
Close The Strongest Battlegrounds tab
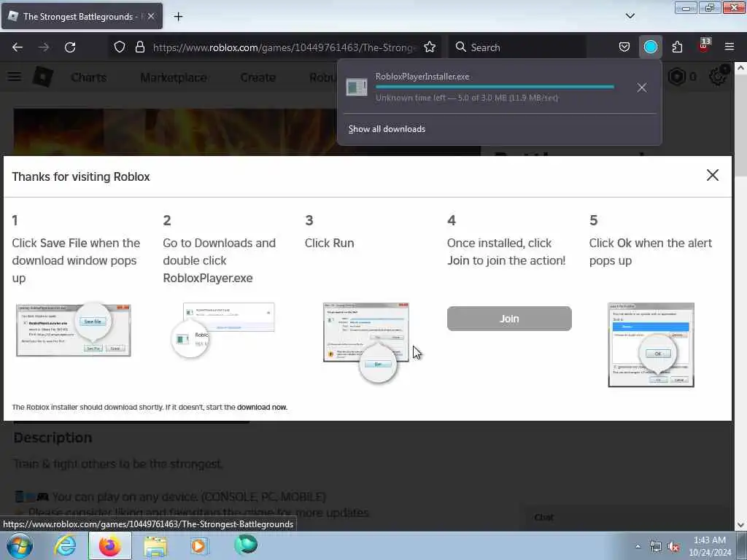pyautogui.click(x=150, y=16)
